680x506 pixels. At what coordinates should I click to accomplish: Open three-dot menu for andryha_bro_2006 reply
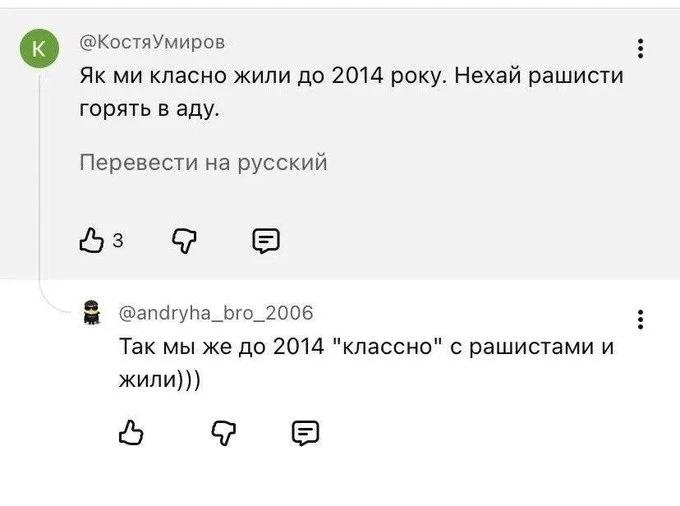pyautogui.click(x=640, y=320)
